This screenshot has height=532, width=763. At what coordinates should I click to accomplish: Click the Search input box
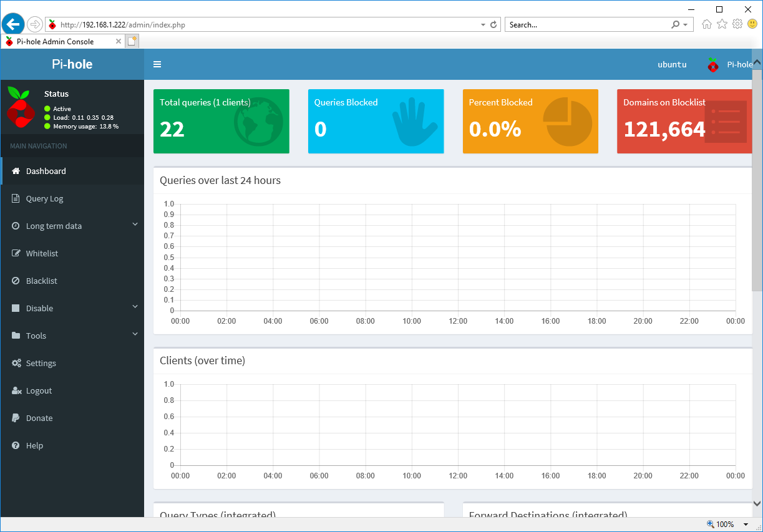pos(586,25)
